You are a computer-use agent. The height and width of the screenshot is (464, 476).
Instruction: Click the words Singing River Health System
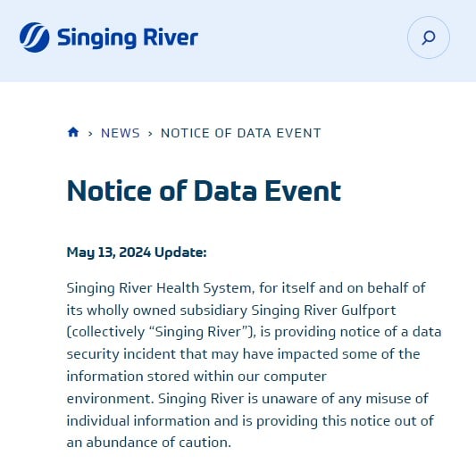coord(159,288)
